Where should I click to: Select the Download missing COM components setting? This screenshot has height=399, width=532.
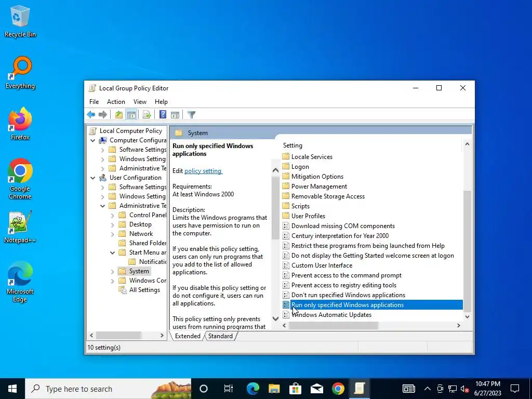pos(343,225)
